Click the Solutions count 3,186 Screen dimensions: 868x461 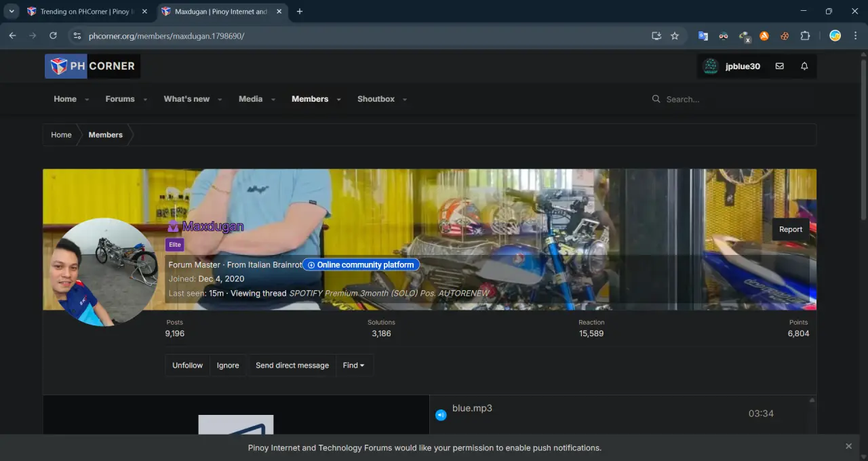click(x=381, y=334)
